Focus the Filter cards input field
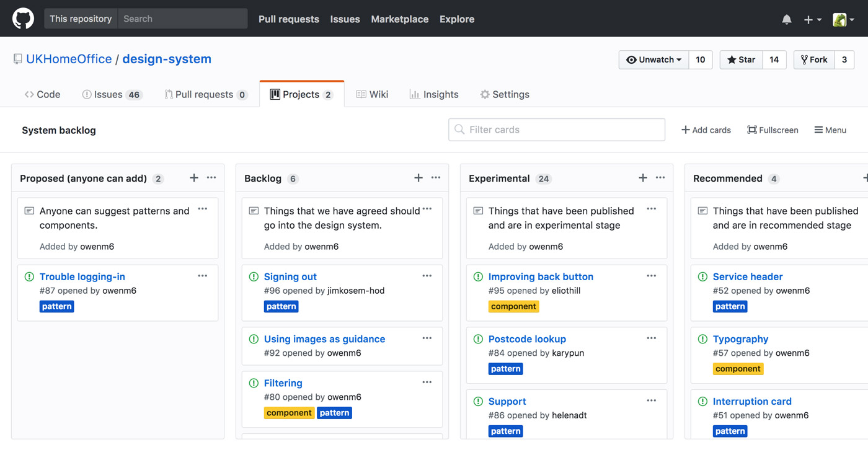Image resolution: width=868 pixels, height=450 pixels. tap(557, 130)
